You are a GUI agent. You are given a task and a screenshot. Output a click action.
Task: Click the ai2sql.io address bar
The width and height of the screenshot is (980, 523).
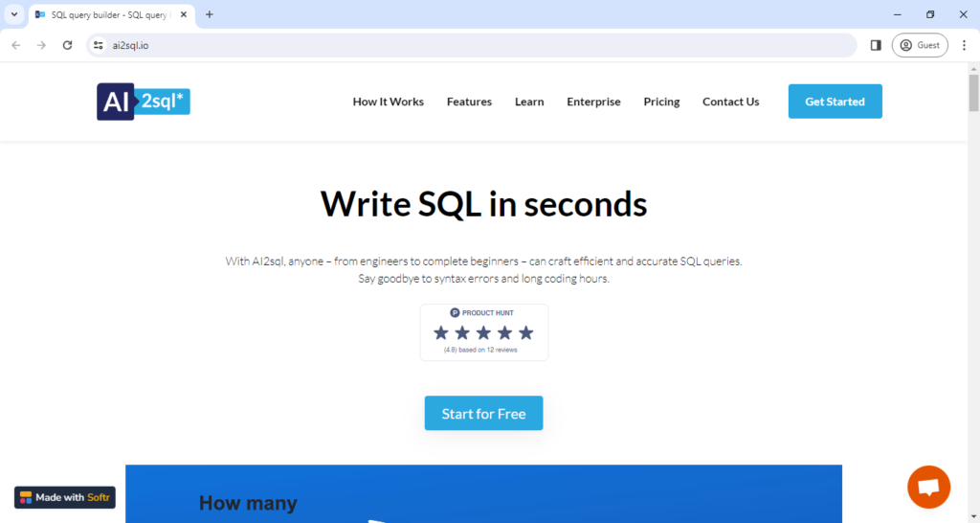479,45
